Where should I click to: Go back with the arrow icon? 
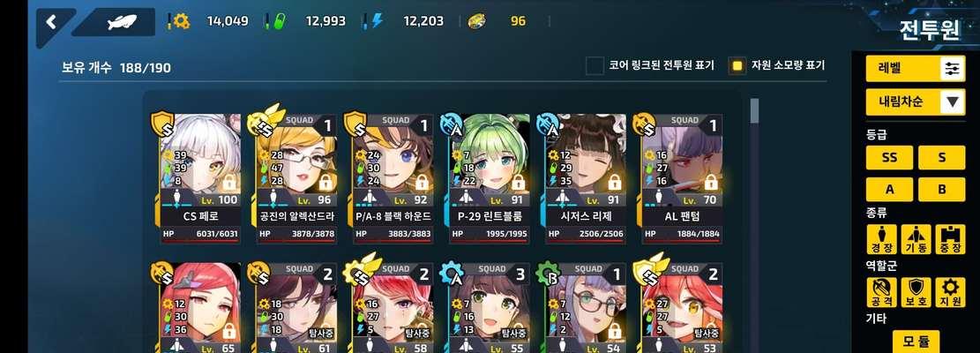click(x=51, y=22)
